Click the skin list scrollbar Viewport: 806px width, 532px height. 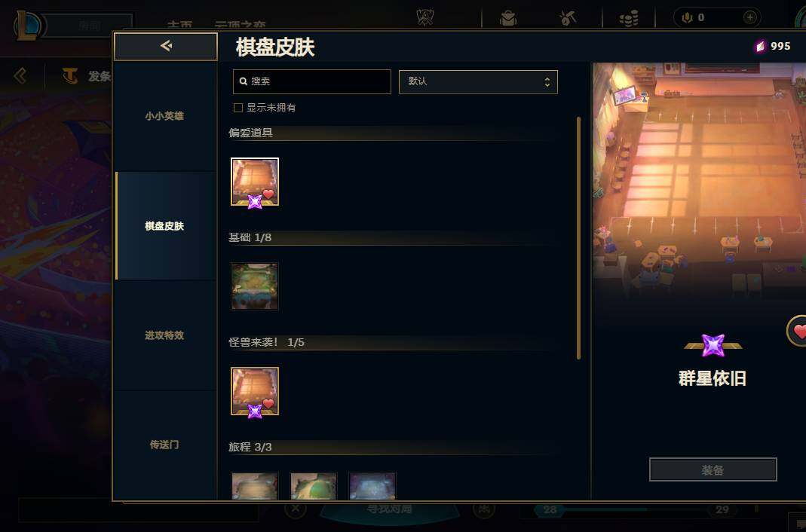coord(579,238)
